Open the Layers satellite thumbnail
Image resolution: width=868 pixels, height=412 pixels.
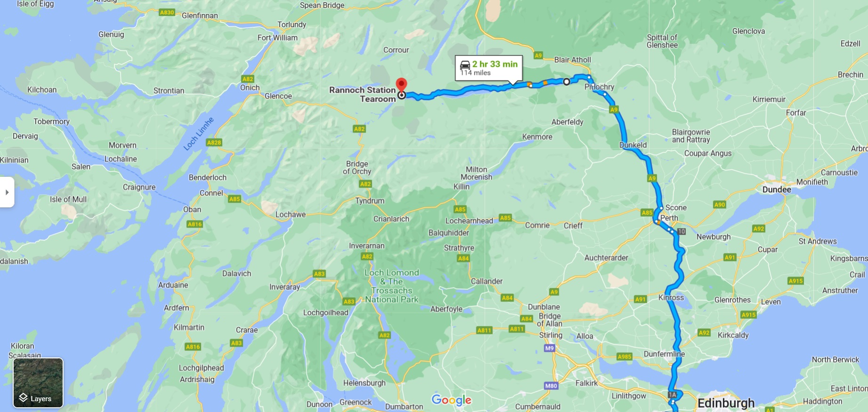pyautogui.click(x=38, y=383)
